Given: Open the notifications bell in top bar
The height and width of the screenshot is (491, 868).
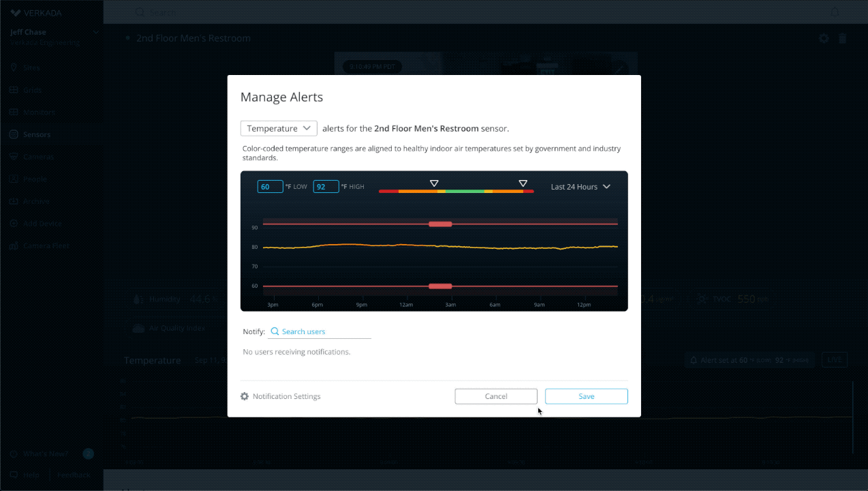Looking at the screenshot, I should 835,12.
